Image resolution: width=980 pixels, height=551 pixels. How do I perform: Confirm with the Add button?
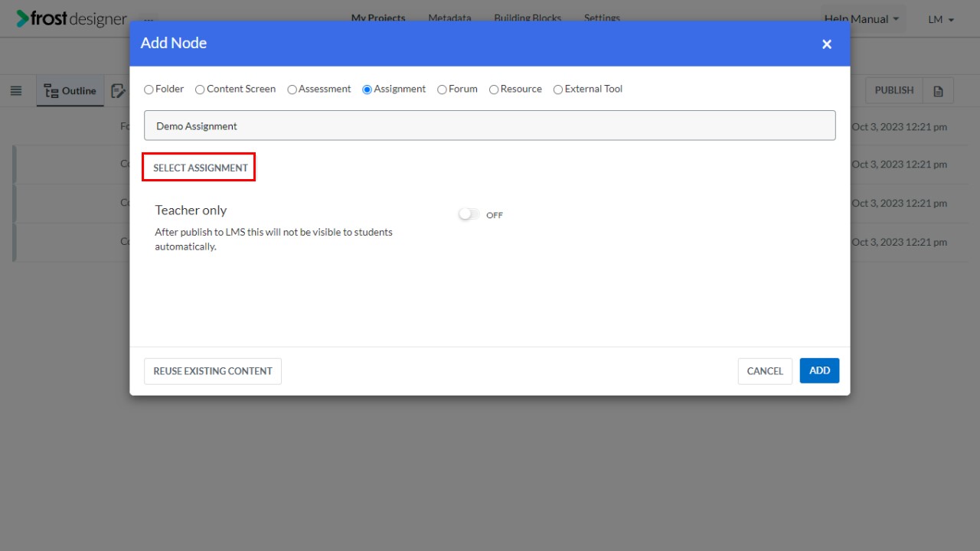point(820,370)
